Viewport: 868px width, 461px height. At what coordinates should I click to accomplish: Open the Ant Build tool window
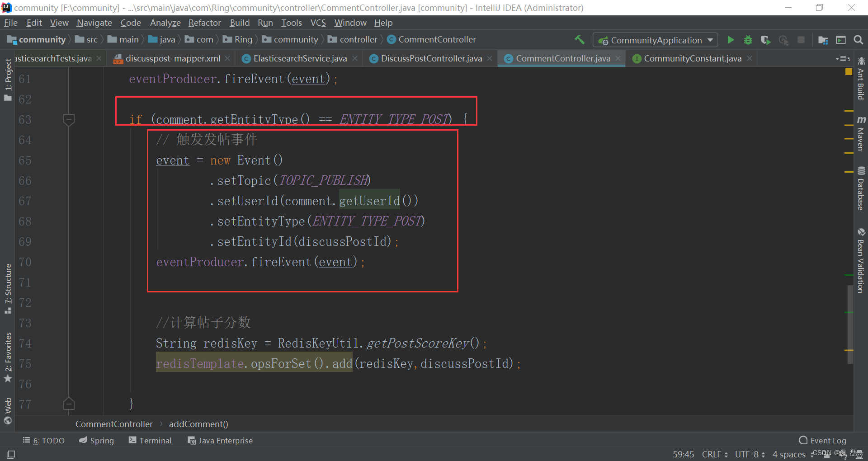tap(861, 78)
